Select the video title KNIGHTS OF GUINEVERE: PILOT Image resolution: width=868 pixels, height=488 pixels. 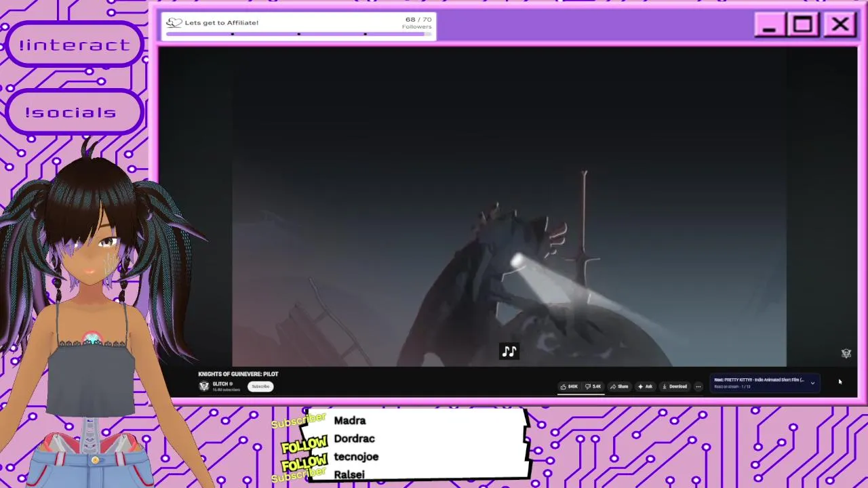[238, 374]
